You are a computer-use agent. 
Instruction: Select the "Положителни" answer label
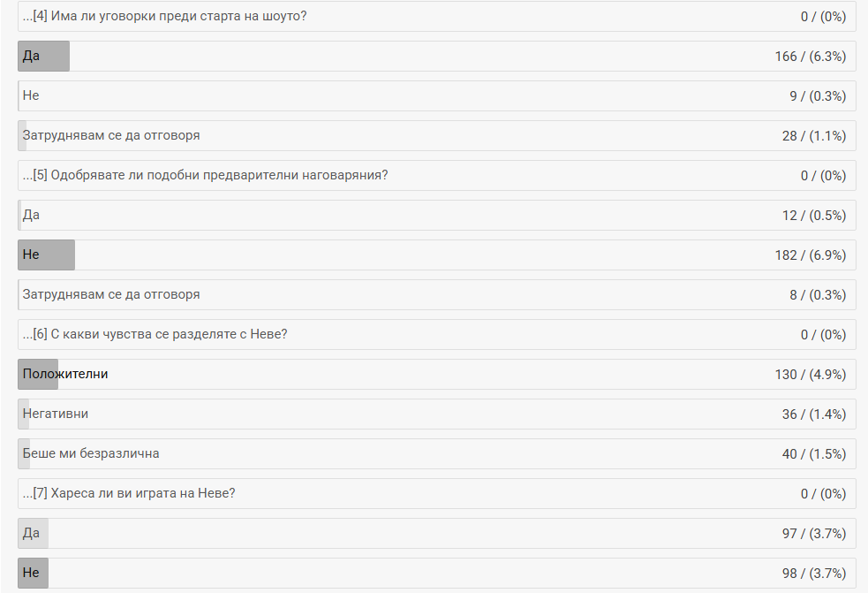tap(65, 374)
